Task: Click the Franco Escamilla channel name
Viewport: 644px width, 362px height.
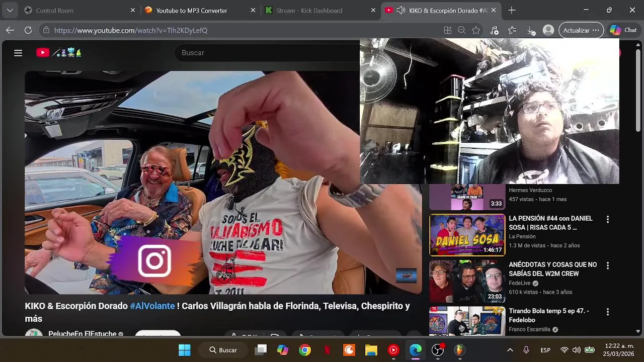Action: click(x=529, y=329)
